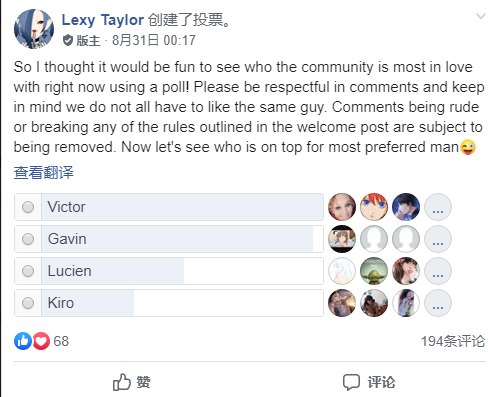
Task: Select the Kiro radio button
Action: (28, 303)
